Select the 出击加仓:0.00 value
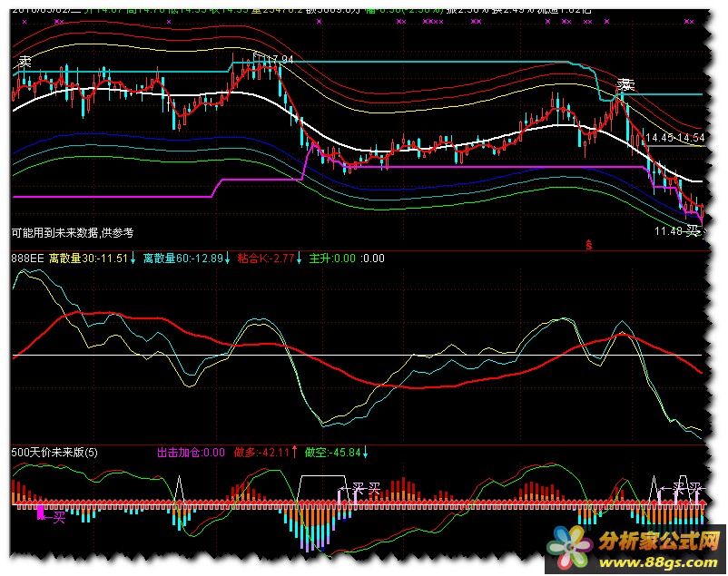The width and height of the screenshot is (728, 576). [191, 452]
